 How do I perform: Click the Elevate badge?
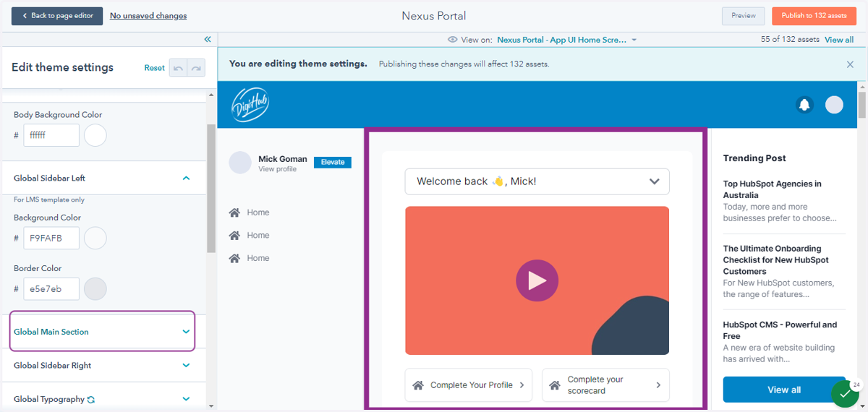[333, 162]
